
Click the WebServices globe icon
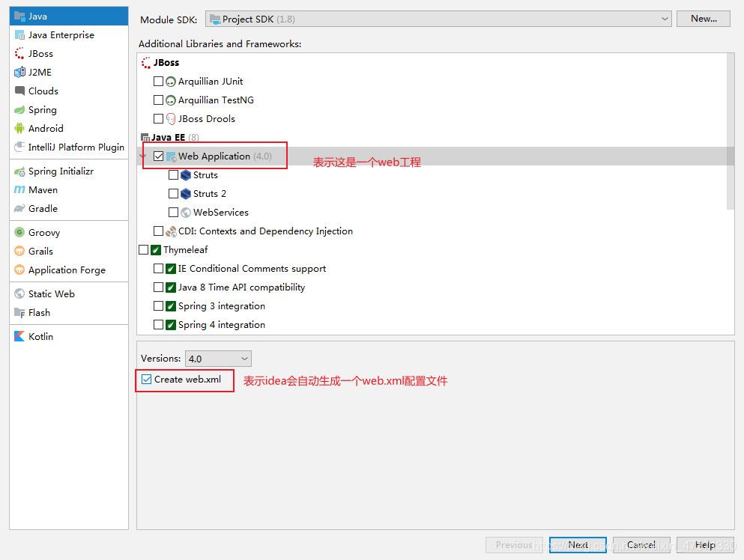[x=186, y=213]
